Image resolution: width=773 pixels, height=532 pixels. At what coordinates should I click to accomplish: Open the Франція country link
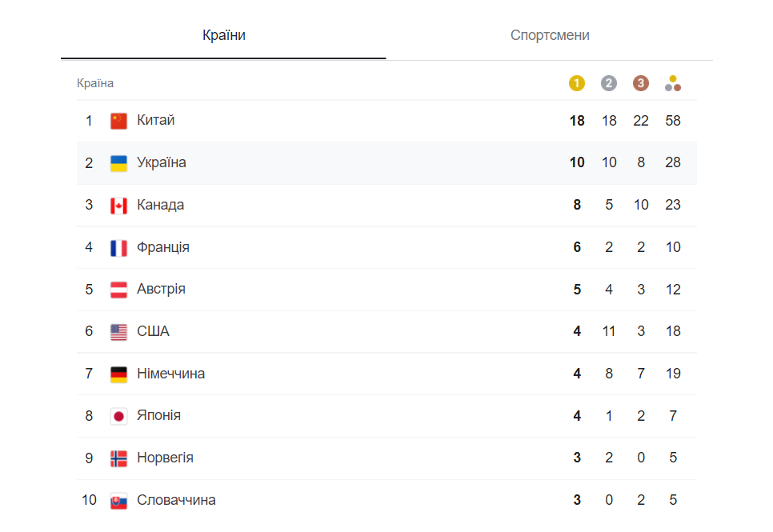[163, 247]
